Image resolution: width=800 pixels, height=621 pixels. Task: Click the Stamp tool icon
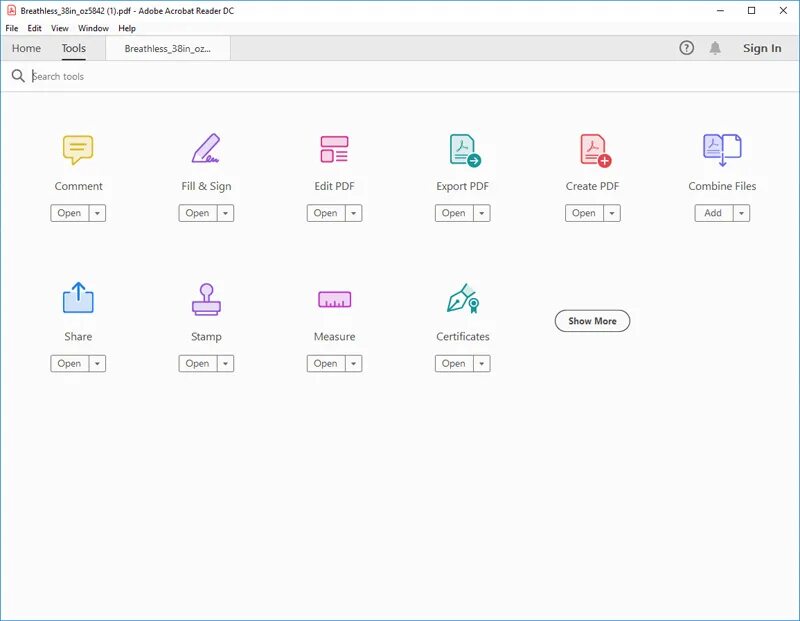tap(206, 299)
